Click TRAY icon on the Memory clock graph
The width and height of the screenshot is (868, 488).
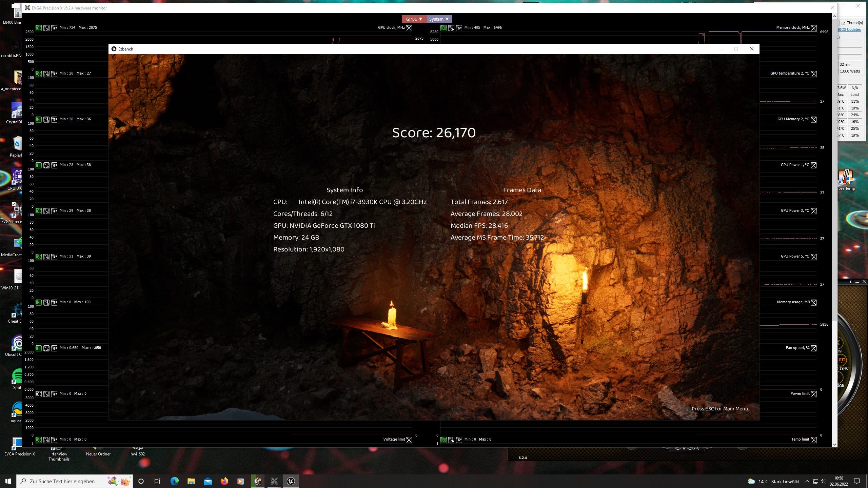[x=459, y=28]
